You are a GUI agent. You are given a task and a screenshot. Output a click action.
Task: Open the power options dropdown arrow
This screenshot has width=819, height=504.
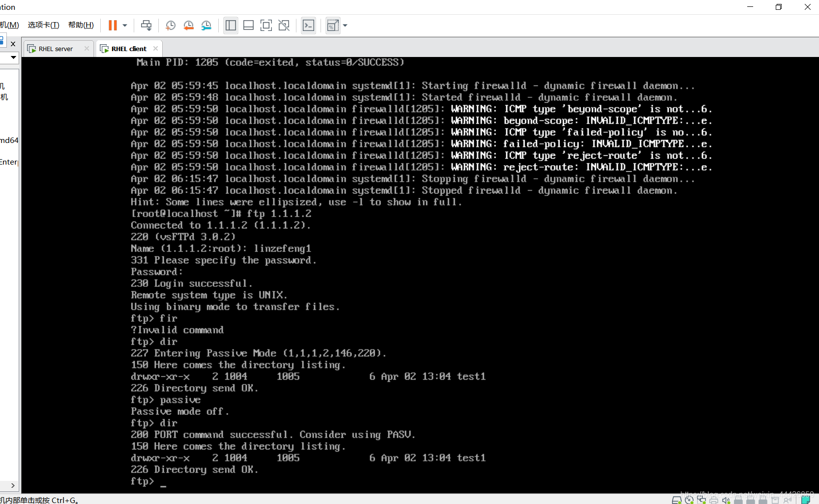tap(125, 26)
